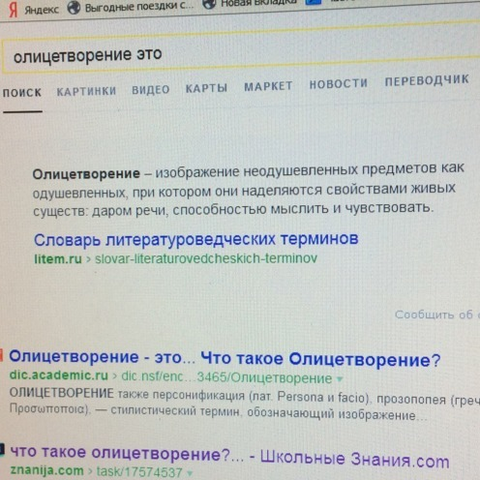Click favicon beside znanija.com result title
This screenshot has width=480, height=480.
point(2,449)
